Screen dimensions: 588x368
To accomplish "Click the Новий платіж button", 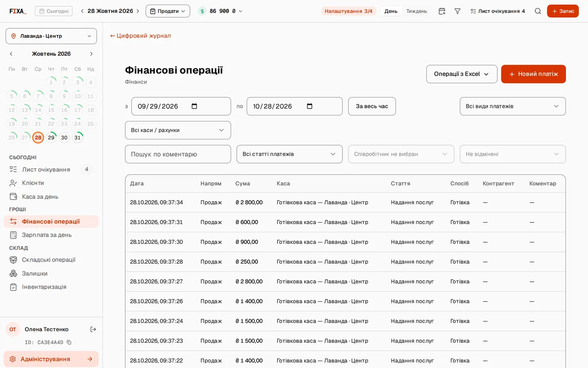I will coord(533,74).
